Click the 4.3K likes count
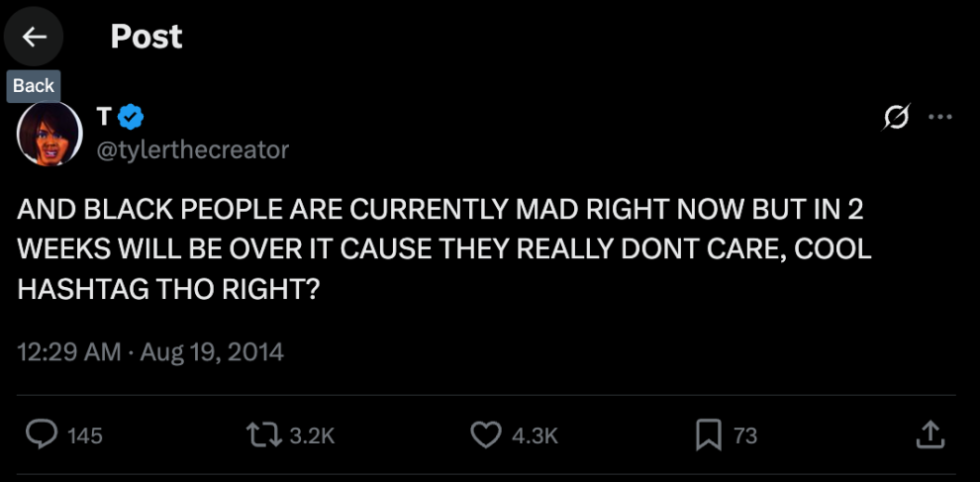The width and height of the screenshot is (980, 482). click(x=536, y=435)
